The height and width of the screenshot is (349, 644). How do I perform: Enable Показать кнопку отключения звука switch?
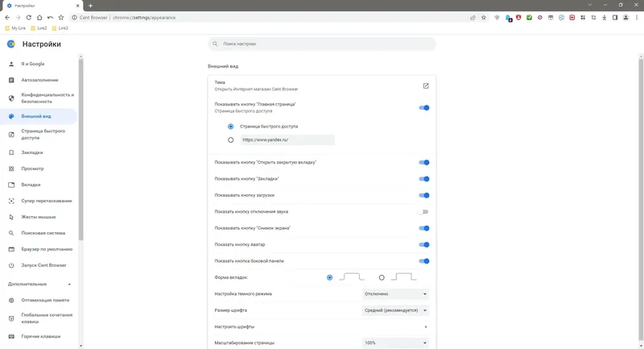(423, 212)
